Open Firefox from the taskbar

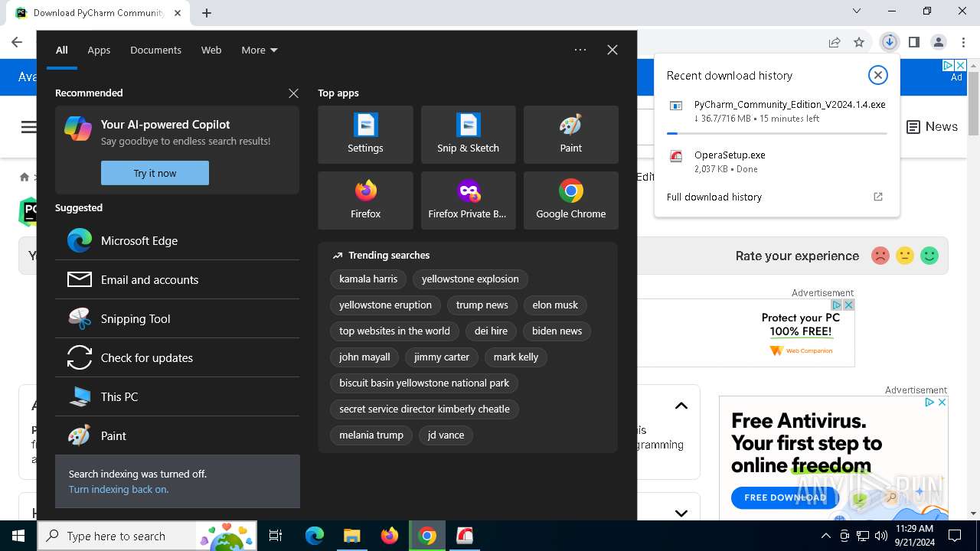[x=390, y=536]
